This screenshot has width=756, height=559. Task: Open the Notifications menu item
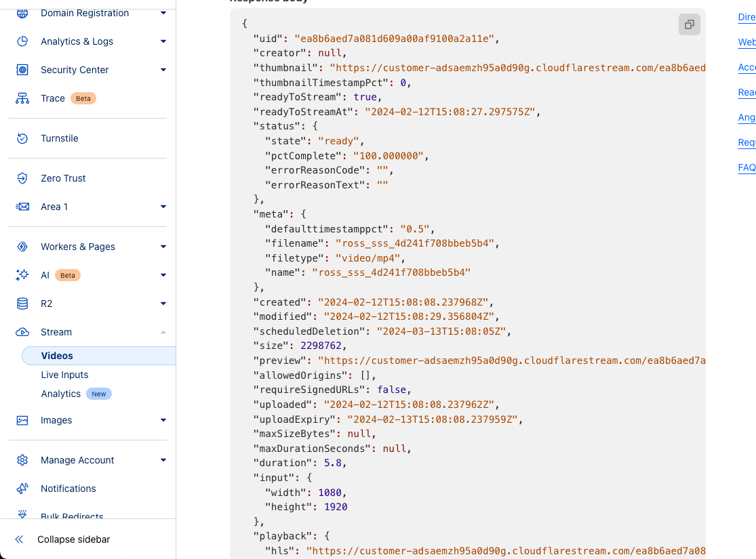pyautogui.click(x=68, y=489)
